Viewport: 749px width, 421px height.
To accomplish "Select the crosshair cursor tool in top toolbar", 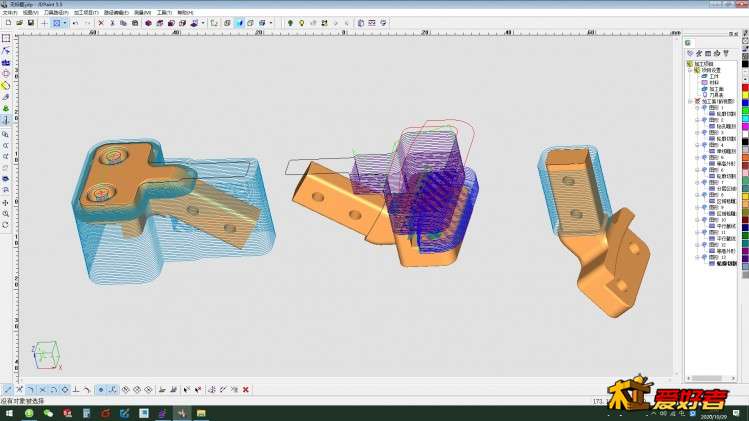I will coord(44,23).
